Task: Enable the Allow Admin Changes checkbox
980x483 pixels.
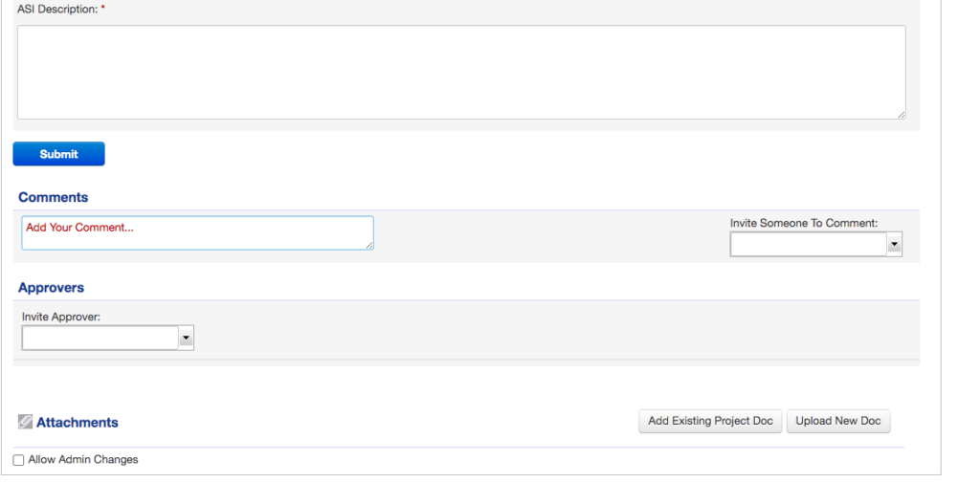Action: click(x=19, y=460)
